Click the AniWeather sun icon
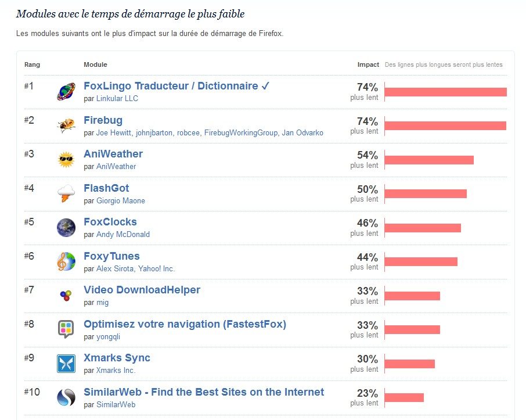This screenshot has width=526, height=420. pyautogui.click(x=66, y=160)
